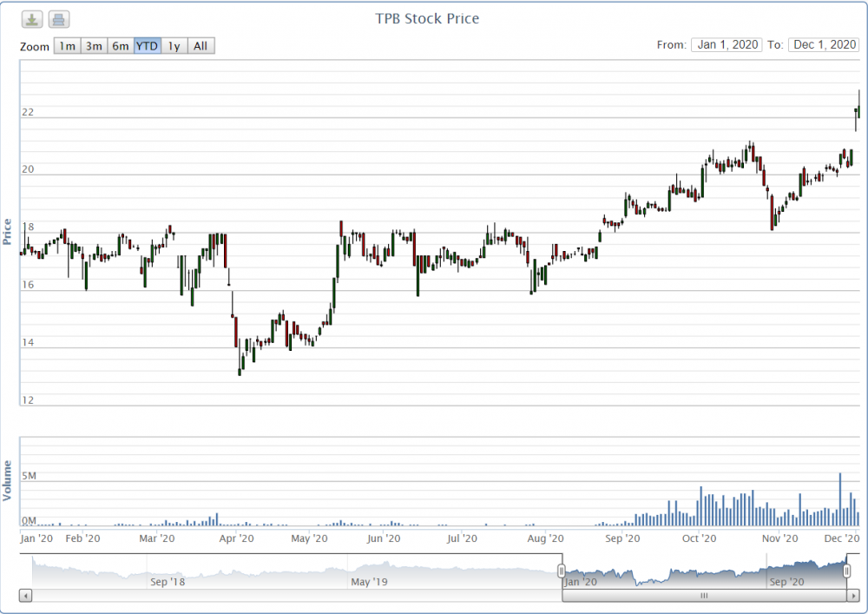The height and width of the screenshot is (614, 868).
Task: Click the tallest volume bar in late November
Action: tap(839, 499)
